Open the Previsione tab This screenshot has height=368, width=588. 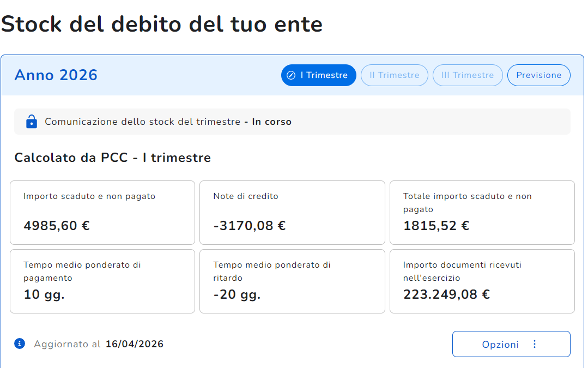point(538,75)
